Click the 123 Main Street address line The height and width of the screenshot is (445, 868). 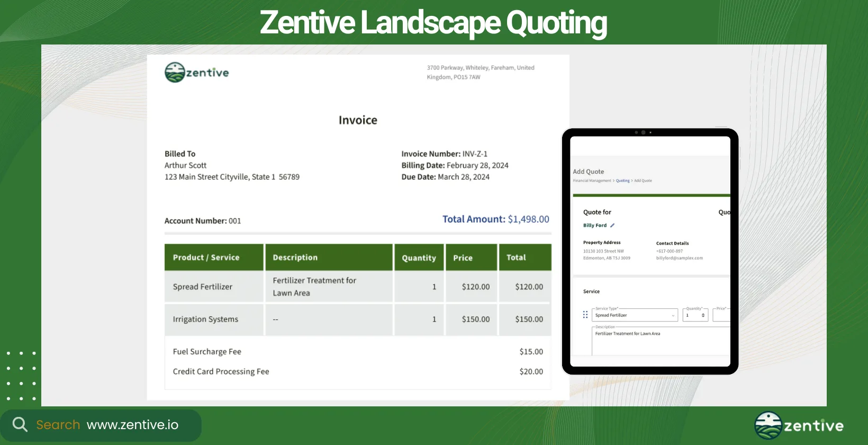tap(232, 177)
